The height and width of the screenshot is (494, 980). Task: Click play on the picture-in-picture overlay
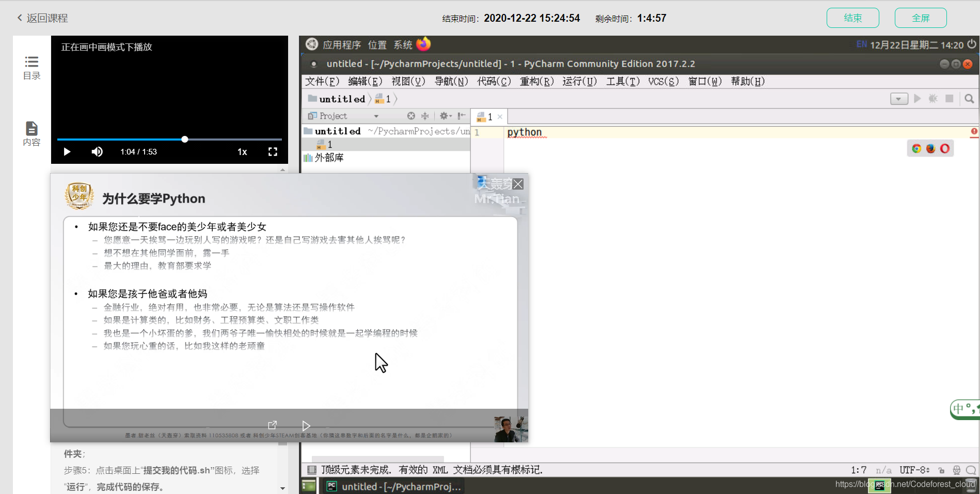pos(306,426)
